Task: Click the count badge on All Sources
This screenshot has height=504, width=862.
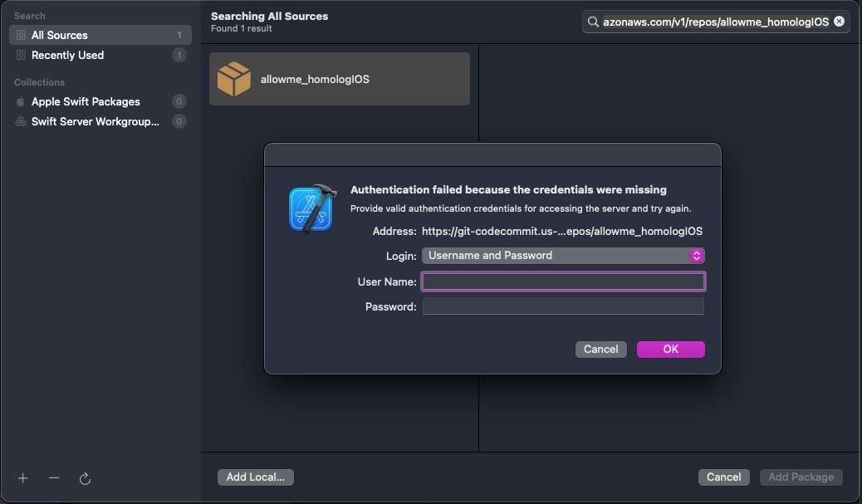Action: click(x=179, y=35)
